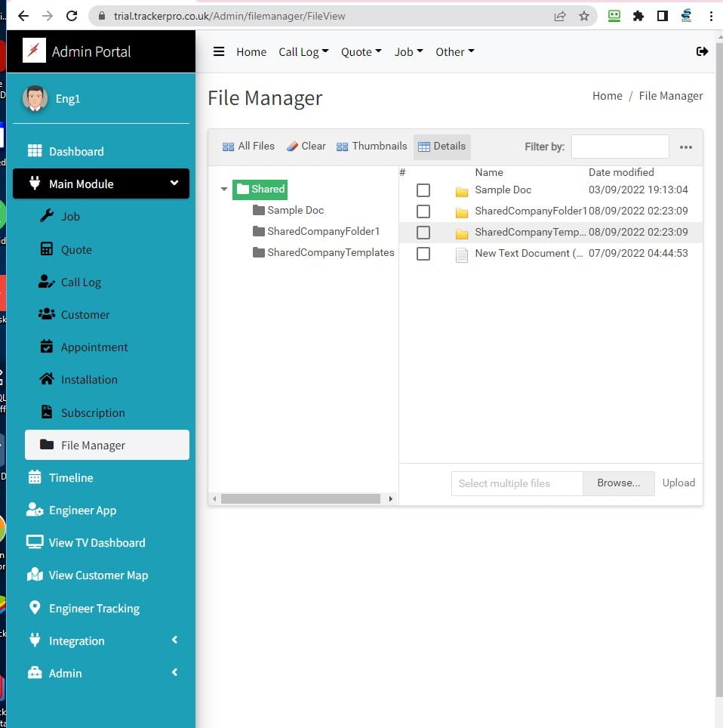723x728 pixels.
Task: Click the Browse... button
Action: (618, 483)
